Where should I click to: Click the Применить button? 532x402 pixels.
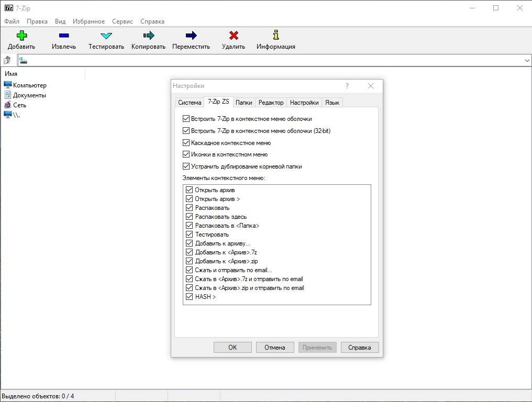(317, 348)
